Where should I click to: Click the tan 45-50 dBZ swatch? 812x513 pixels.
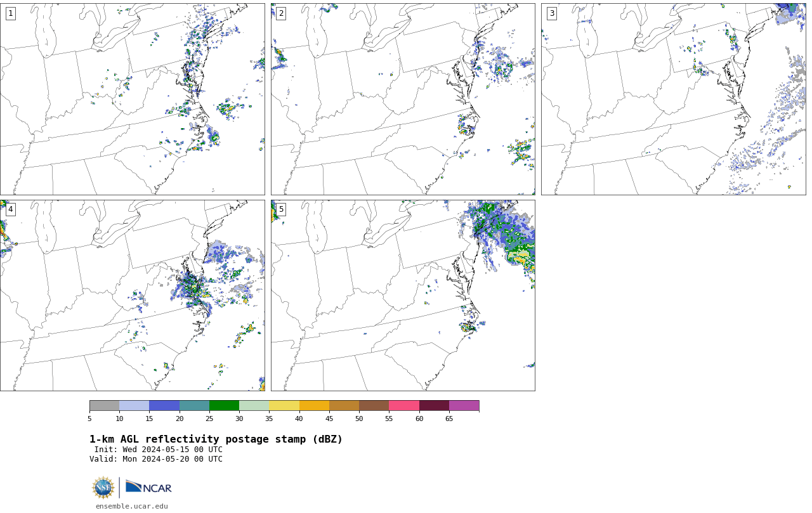pyautogui.click(x=344, y=406)
